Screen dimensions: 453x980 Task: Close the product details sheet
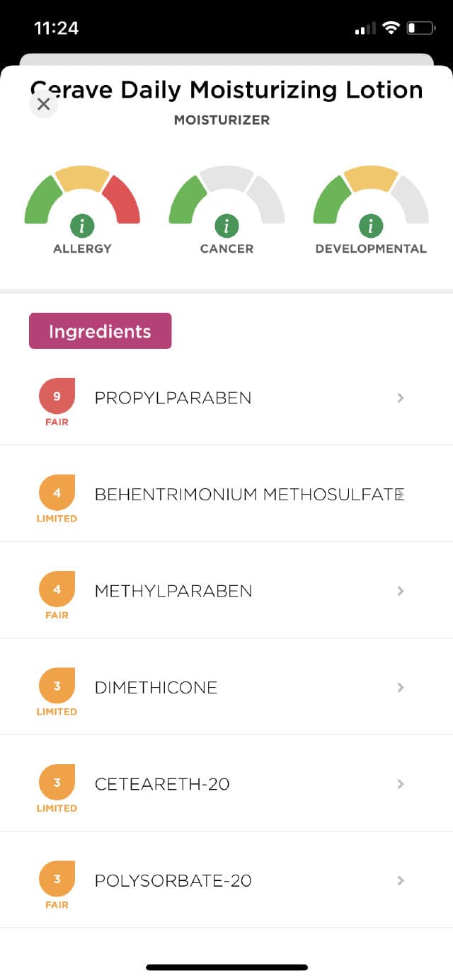pos(43,104)
